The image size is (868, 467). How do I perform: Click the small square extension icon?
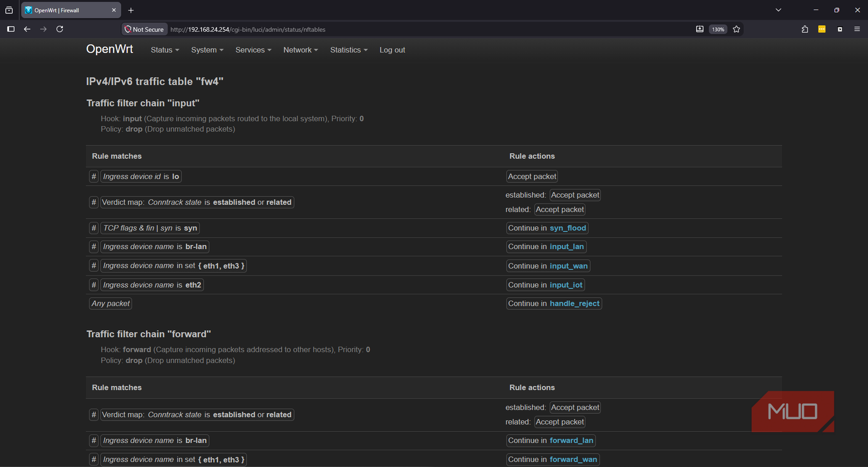click(x=840, y=29)
